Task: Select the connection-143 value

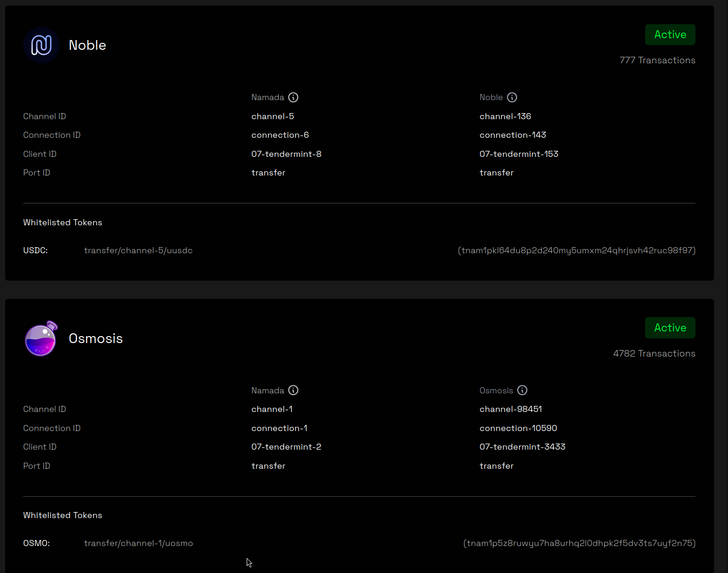Action: (512, 135)
